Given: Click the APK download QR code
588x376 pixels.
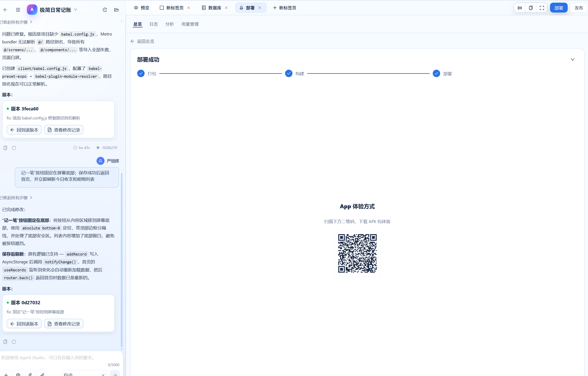Looking at the screenshot, I should click(357, 253).
